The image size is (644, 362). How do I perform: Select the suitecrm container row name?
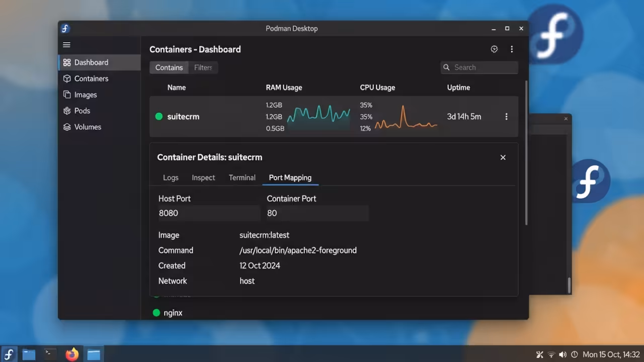pyautogui.click(x=183, y=117)
